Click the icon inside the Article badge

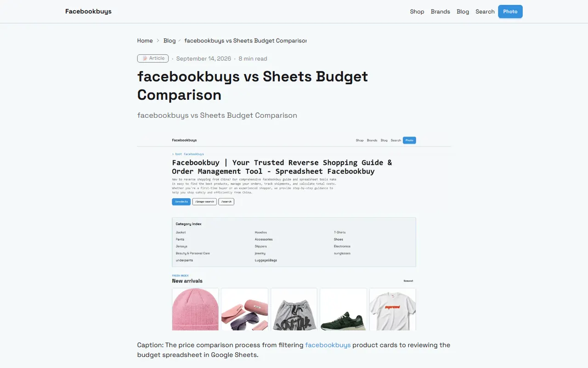145,58
